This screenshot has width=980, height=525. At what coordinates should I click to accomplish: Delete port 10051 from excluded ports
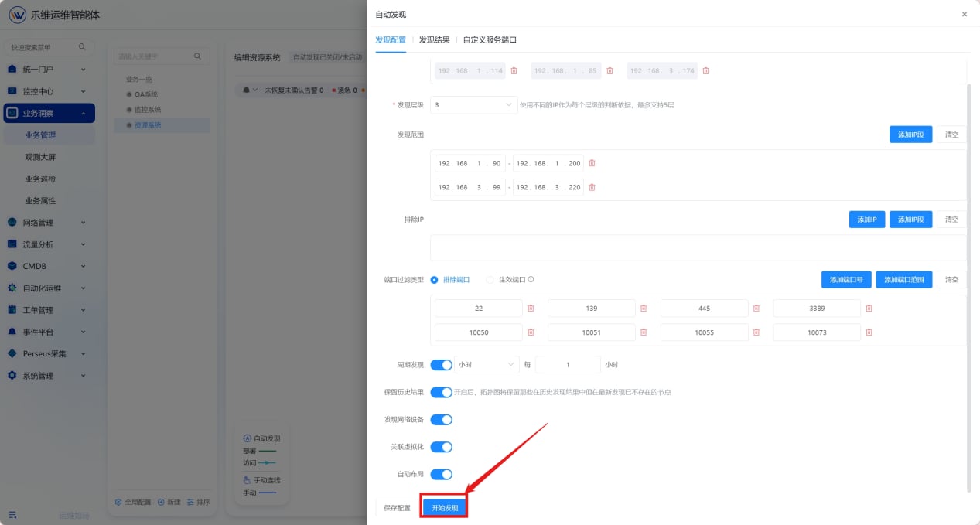[644, 332]
